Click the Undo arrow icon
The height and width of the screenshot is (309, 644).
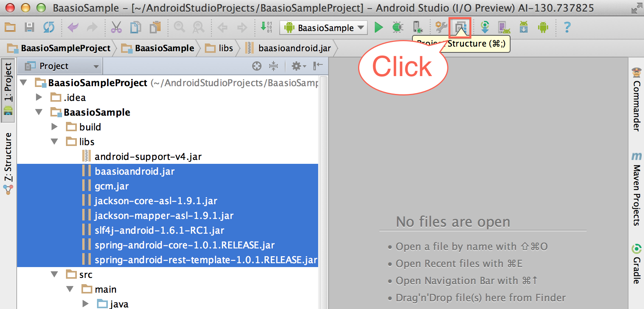coord(73,28)
